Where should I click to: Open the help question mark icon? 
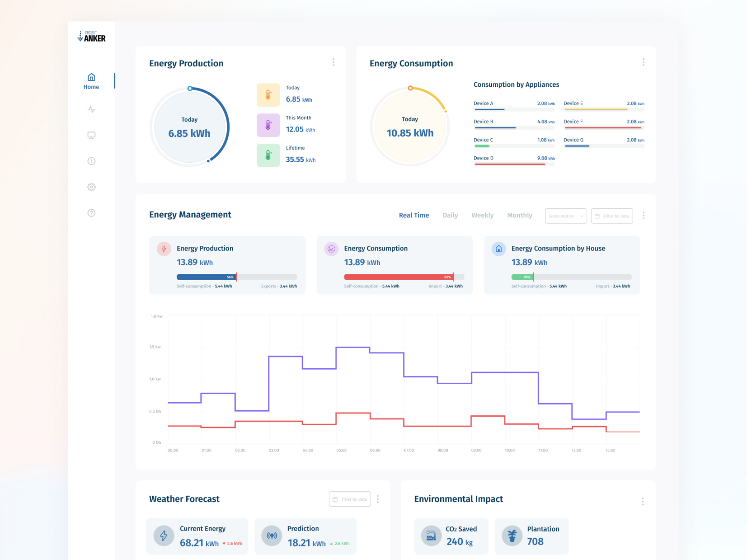(x=92, y=213)
